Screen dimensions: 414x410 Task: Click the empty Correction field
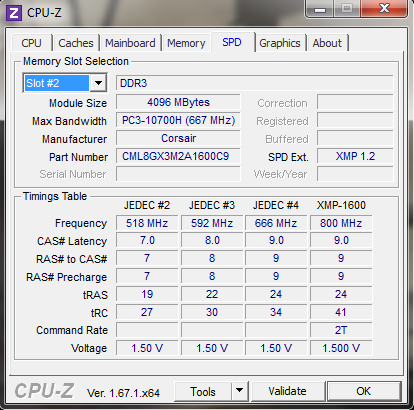355,102
